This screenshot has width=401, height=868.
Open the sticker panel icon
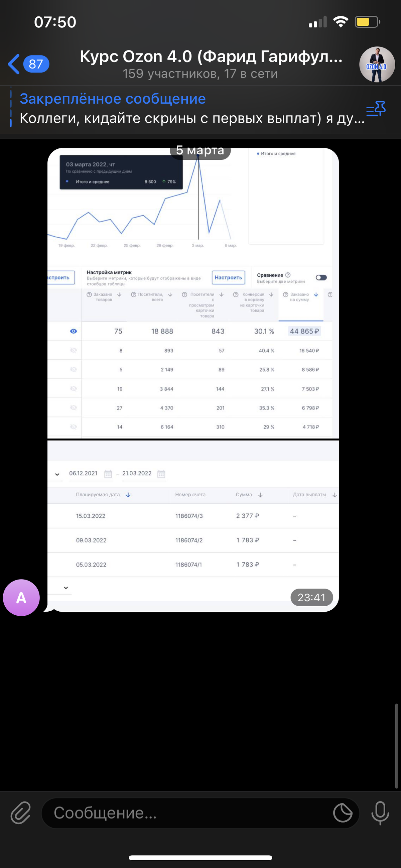pos(343,813)
